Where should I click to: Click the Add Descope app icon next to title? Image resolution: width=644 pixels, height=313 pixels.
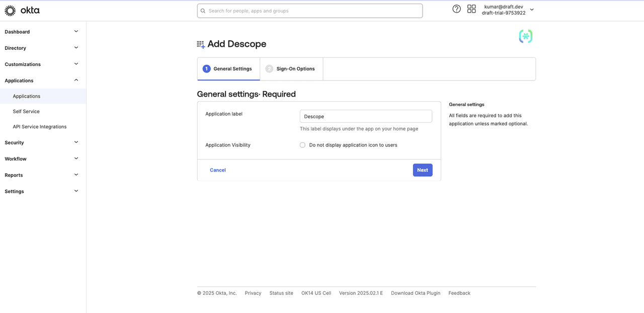[x=200, y=44]
